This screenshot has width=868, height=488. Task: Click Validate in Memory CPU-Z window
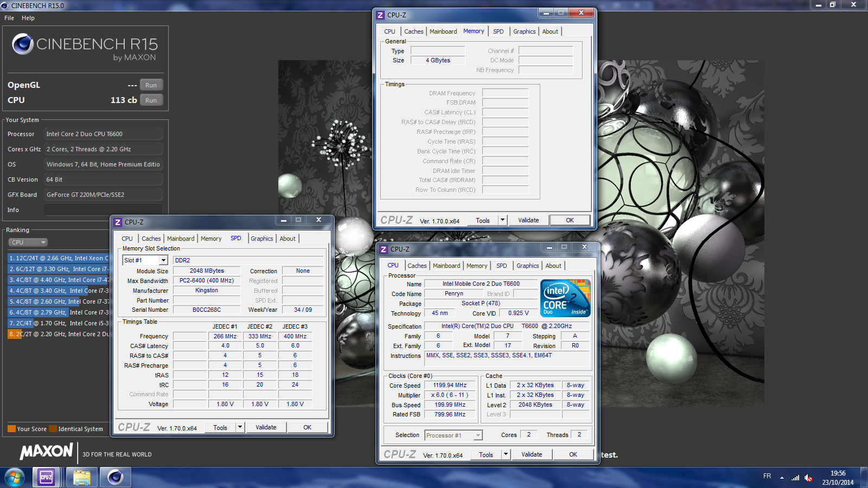tap(528, 220)
